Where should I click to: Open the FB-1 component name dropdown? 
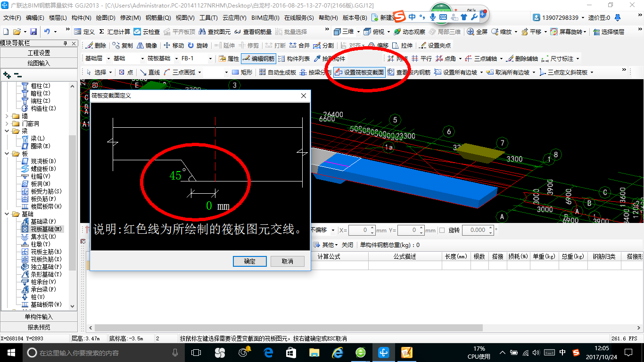click(210, 59)
